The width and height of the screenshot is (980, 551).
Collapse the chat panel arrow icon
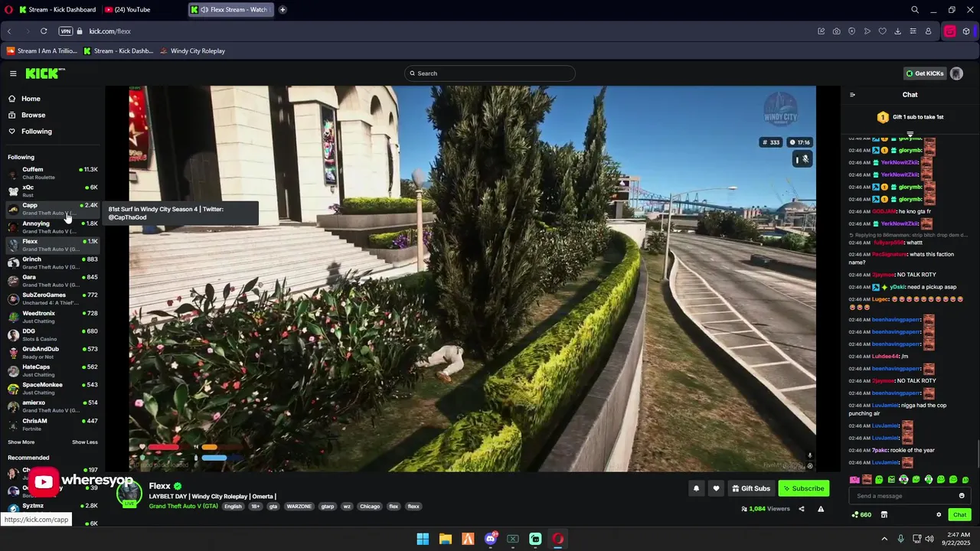click(x=852, y=95)
